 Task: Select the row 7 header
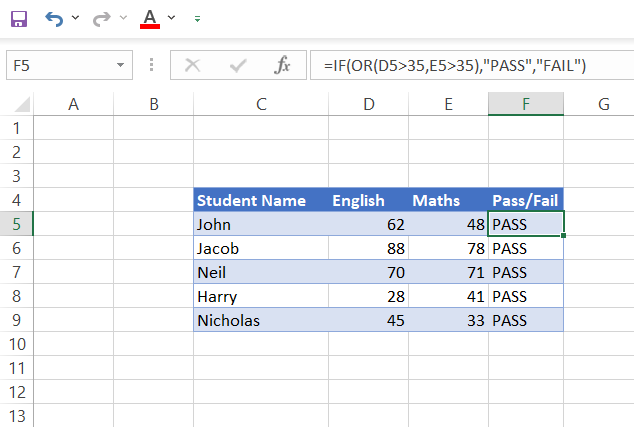[16, 272]
